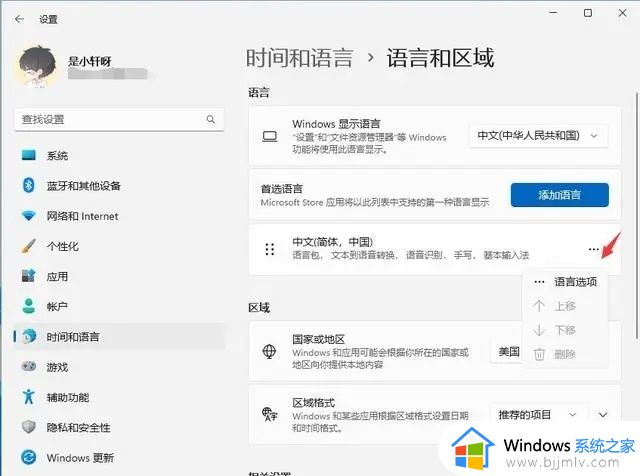Open 蓝牙和其他设备 settings
This screenshot has width=640, height=476.
tap(119, 186)
